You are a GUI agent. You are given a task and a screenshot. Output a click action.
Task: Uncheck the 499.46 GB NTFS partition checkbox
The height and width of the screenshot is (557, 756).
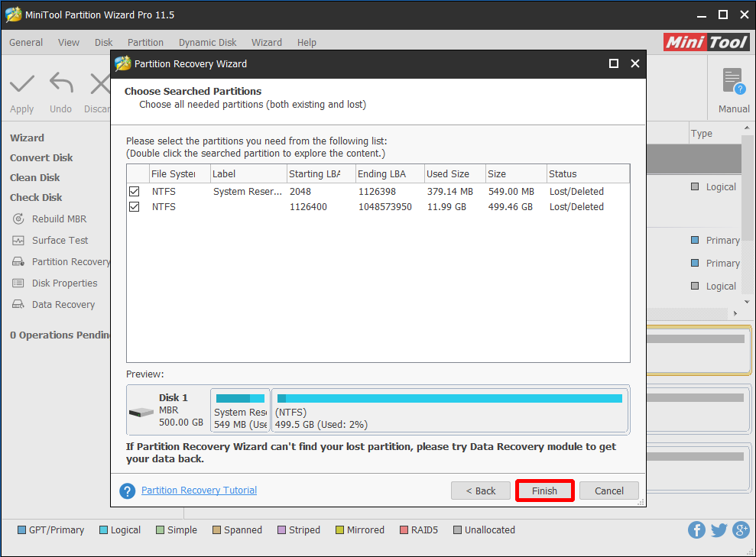pos(135,207)
